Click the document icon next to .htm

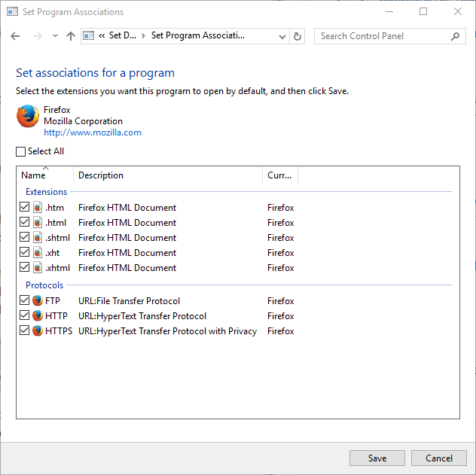38,208
